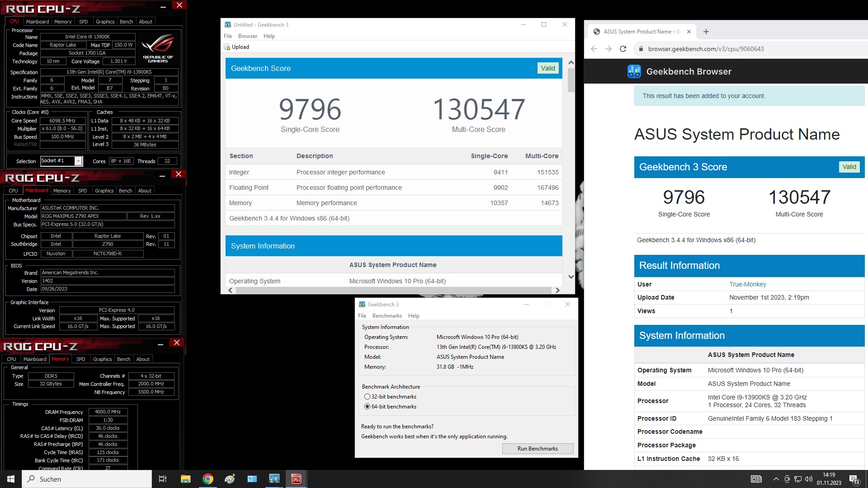868x488 pixels.
Task: Open About tab in bottom CPU-Z window
Action: click(143, 359)
